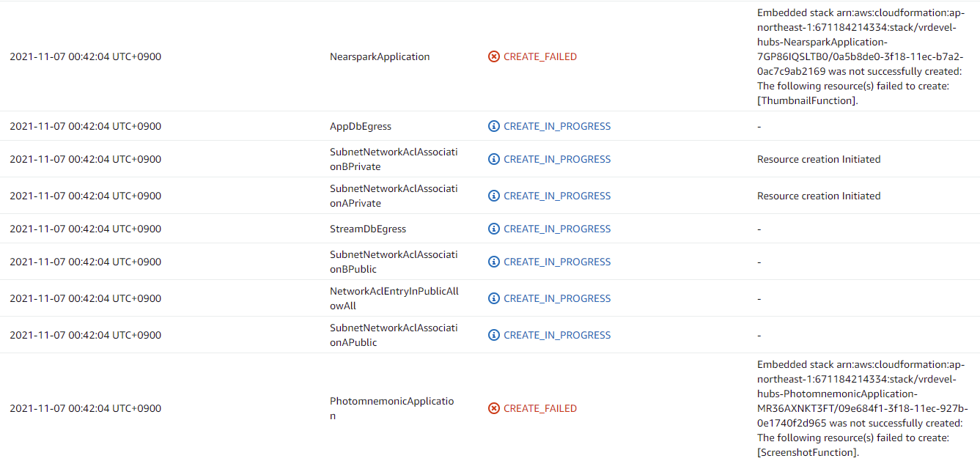This screenshot has width=980, height=461.
Task: Click CREATE_IN_PROGRESS status for StreamDbEgress
Action: click(x=557, y=229)
